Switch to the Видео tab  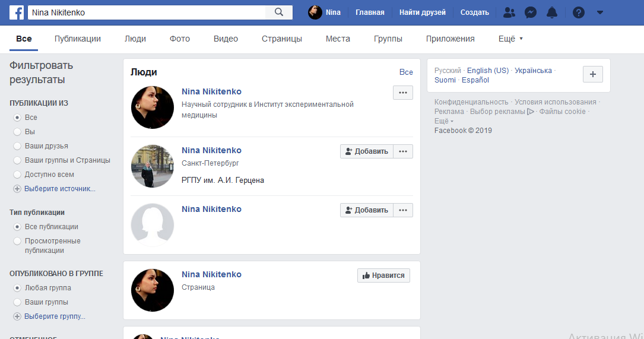(226, 39)
